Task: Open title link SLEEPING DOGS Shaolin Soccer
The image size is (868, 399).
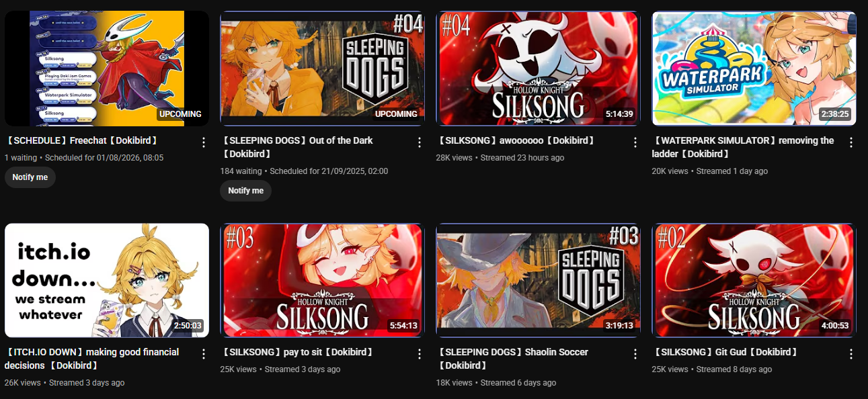Action: click(x=513, y=359)
